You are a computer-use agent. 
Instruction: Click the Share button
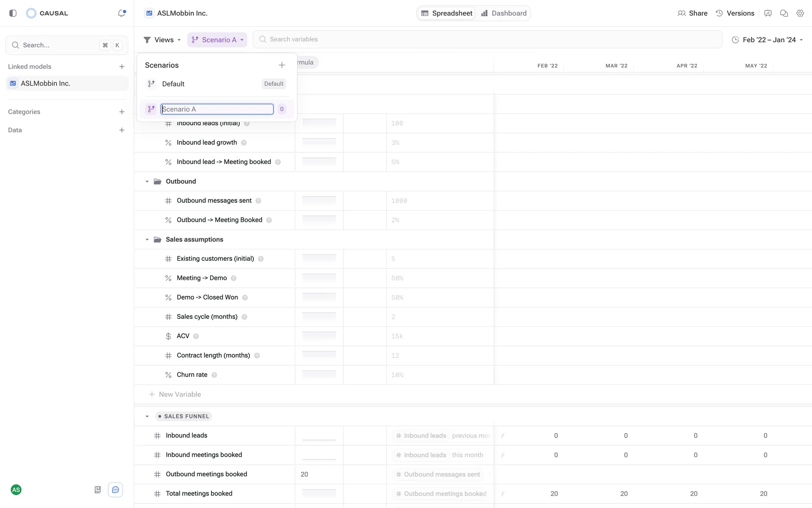[x=692, y=13]
